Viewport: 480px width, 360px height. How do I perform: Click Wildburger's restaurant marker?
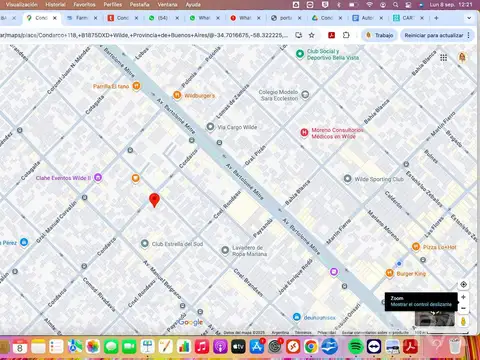(177, 95)
